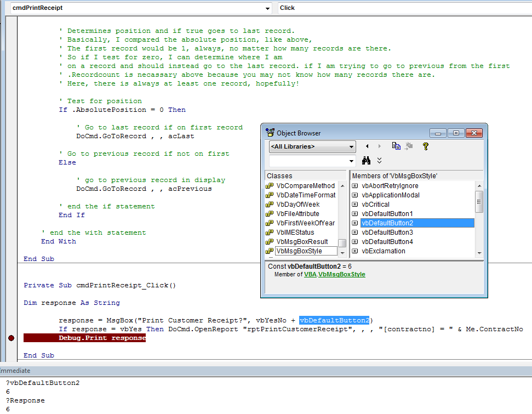Select VbMsgBoxResult in Classes list

coord(302,242)
